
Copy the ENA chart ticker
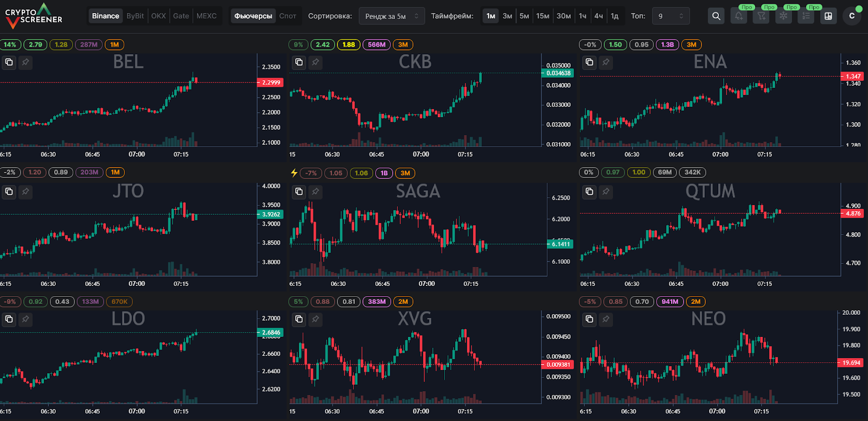[590, 62]
